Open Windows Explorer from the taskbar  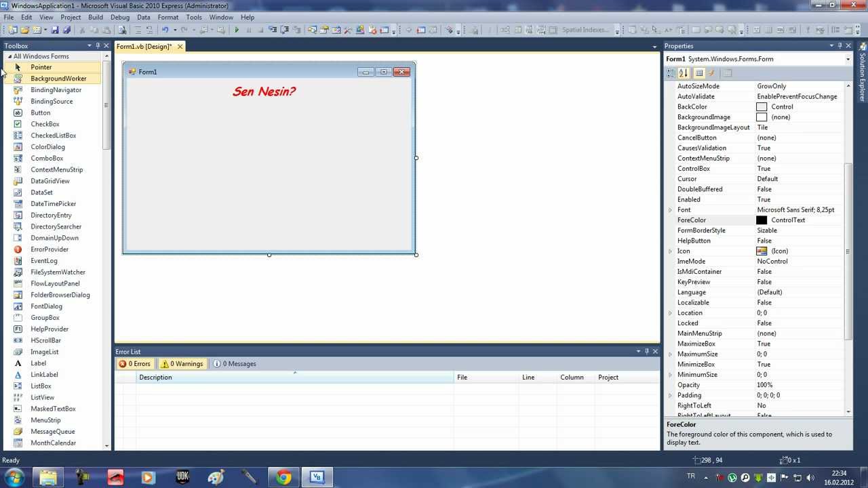(48, 477)
